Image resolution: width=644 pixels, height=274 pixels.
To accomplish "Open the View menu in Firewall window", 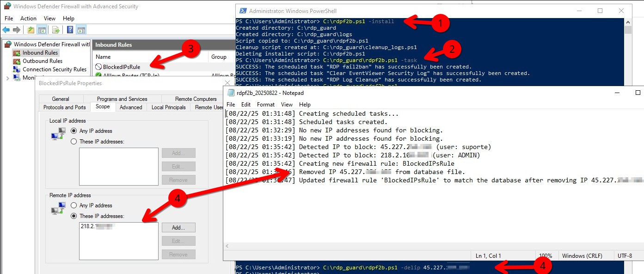I will (x=49, y=19).
